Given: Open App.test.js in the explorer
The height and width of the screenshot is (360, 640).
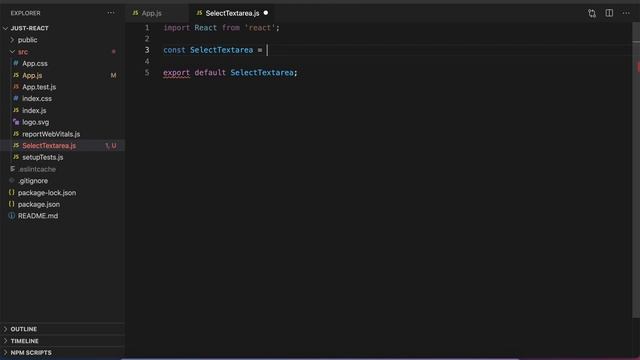Looking at the screenshot, I should pos(39,87).
